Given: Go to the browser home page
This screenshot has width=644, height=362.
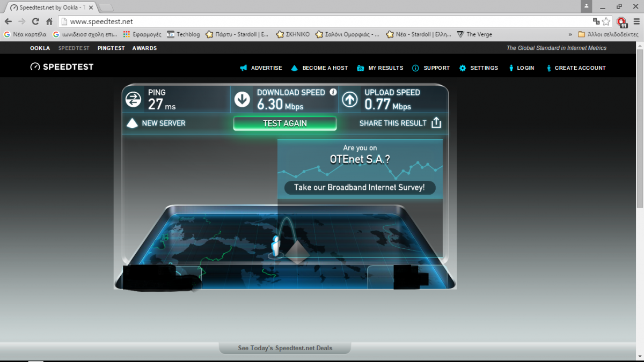Looking at the screenshot, I should [49, 21].
